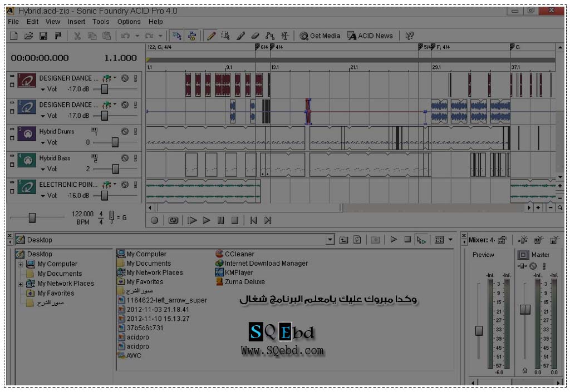
Task: Click the Get Media button
Action: pos(320,36)
